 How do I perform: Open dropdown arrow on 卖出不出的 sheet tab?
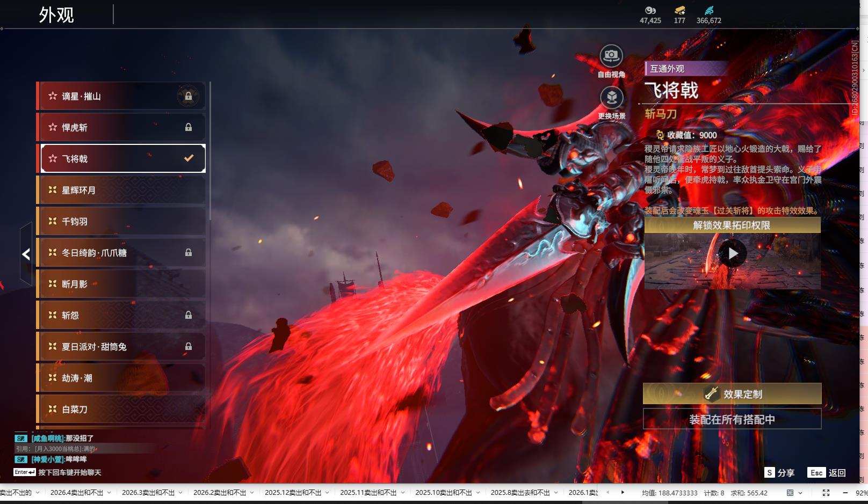38,493
